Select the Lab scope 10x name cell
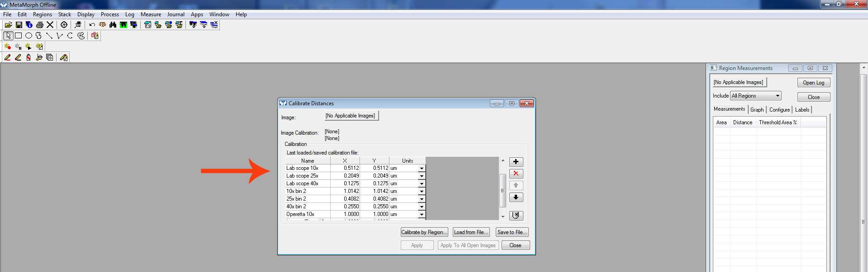This screenshot has height=272, width=868. (308, 169)
